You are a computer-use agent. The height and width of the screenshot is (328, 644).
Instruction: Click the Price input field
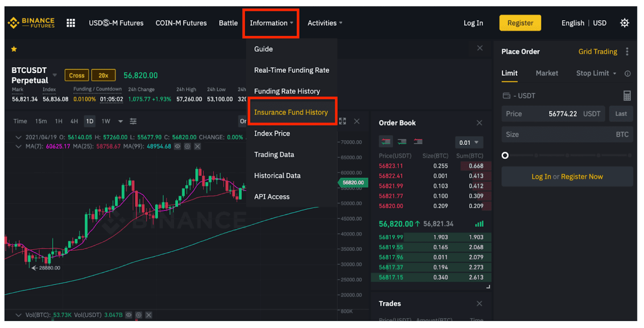553,114
